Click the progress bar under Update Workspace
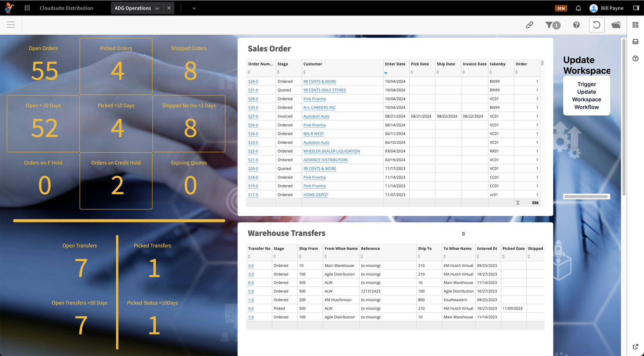This screenshot has height=356, width=644. (x=586, y=196)
